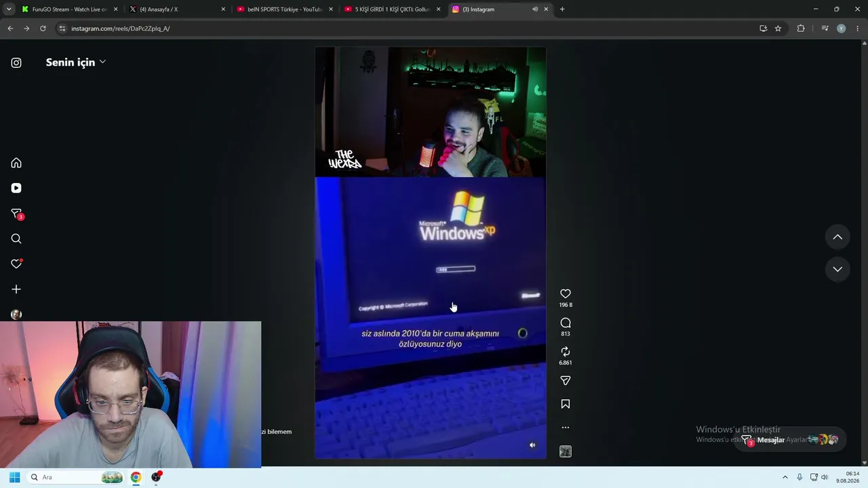This screenshot has height=488, width=868.
Task: Open the reel's three-dot more options
Action: [566, 428]
